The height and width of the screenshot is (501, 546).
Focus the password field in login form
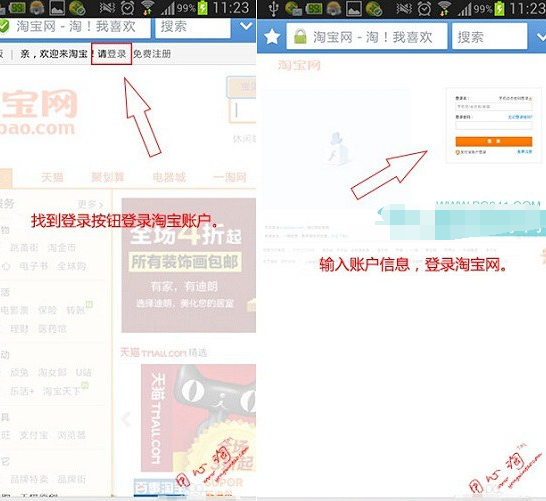pyautogui.click(x=494, y=125)
